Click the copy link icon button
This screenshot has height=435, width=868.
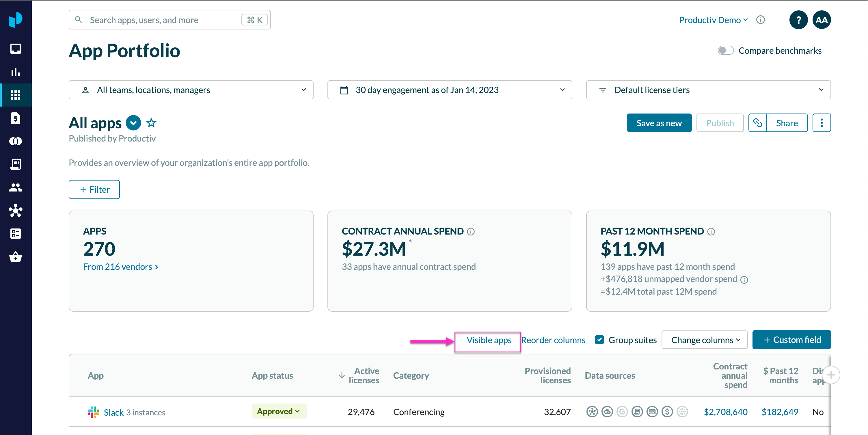pos(757,123)
